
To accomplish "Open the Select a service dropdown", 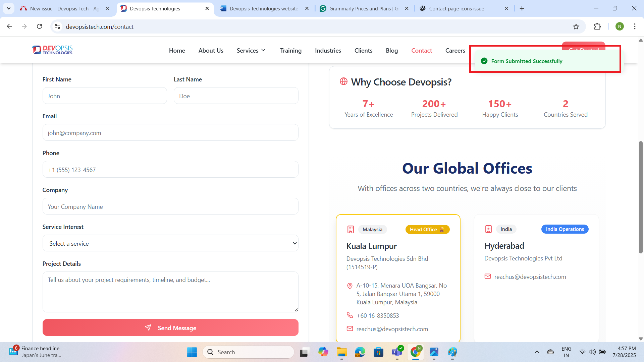I will click(170, 243).
